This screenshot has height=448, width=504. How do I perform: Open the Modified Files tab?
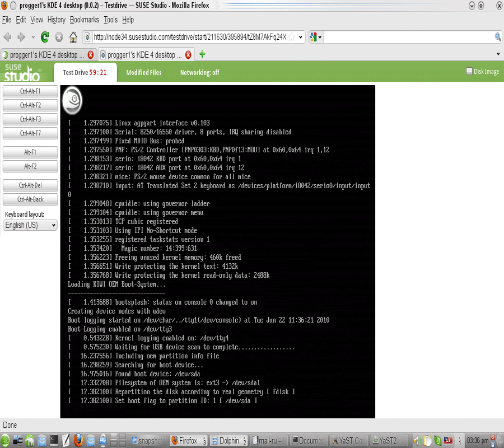(x=144, y=73)
